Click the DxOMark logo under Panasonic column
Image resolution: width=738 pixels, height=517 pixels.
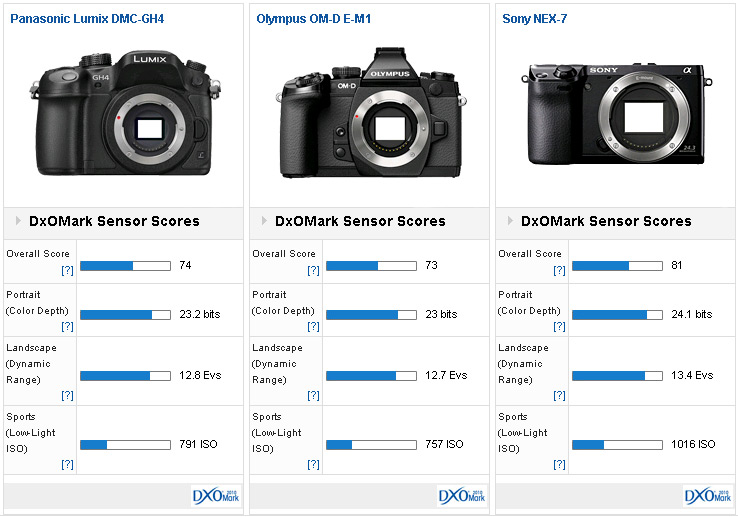[216, 496]
